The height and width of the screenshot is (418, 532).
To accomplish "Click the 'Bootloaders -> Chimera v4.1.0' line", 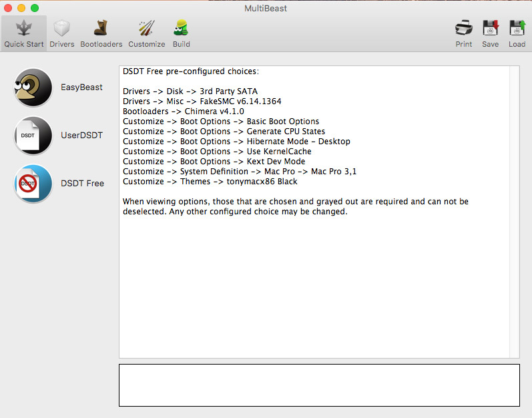I will click(x=183, y=112).
